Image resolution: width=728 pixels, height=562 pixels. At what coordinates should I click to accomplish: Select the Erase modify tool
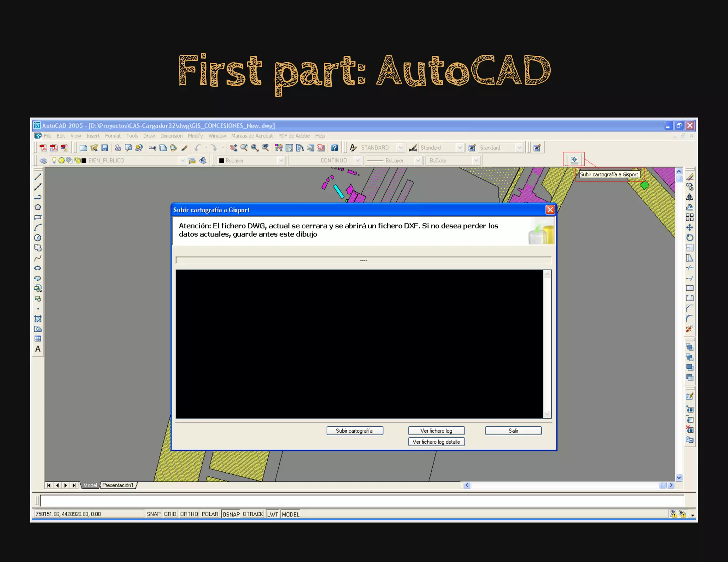tap(690, 177)
